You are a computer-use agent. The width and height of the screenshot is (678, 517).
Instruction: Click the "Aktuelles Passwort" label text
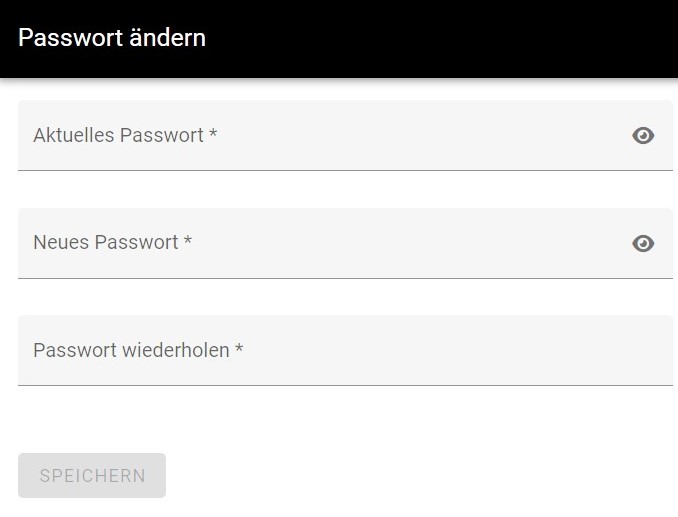(x=118, y=136)
